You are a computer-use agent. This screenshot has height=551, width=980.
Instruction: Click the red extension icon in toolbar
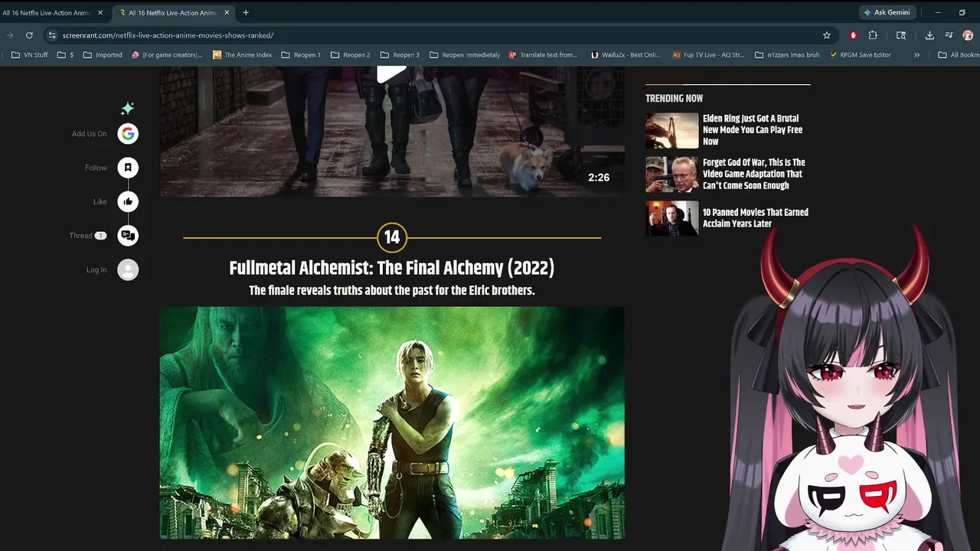[x=853, y=35]
